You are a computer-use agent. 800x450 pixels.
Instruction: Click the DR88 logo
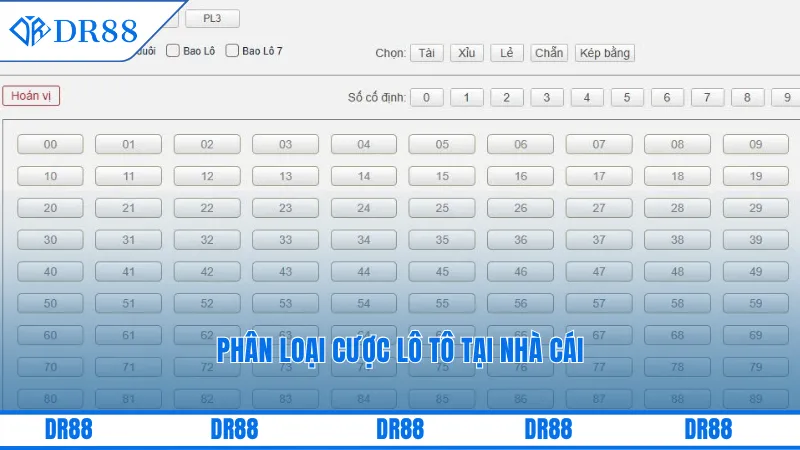74,31
